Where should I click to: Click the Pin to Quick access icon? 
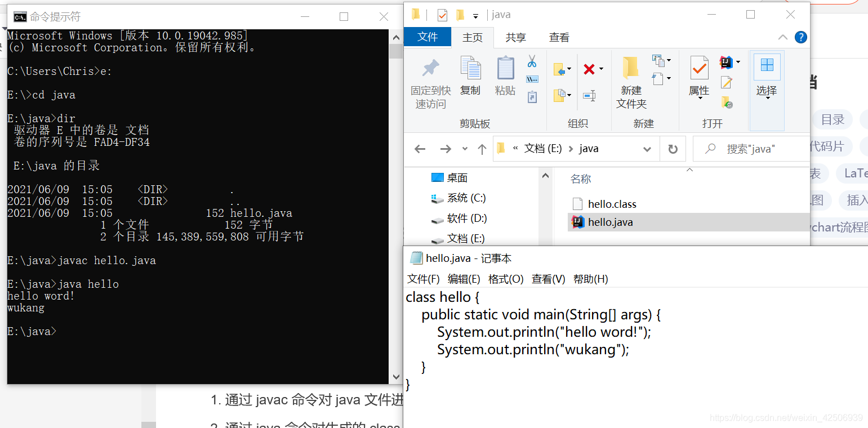coord(431,68)
